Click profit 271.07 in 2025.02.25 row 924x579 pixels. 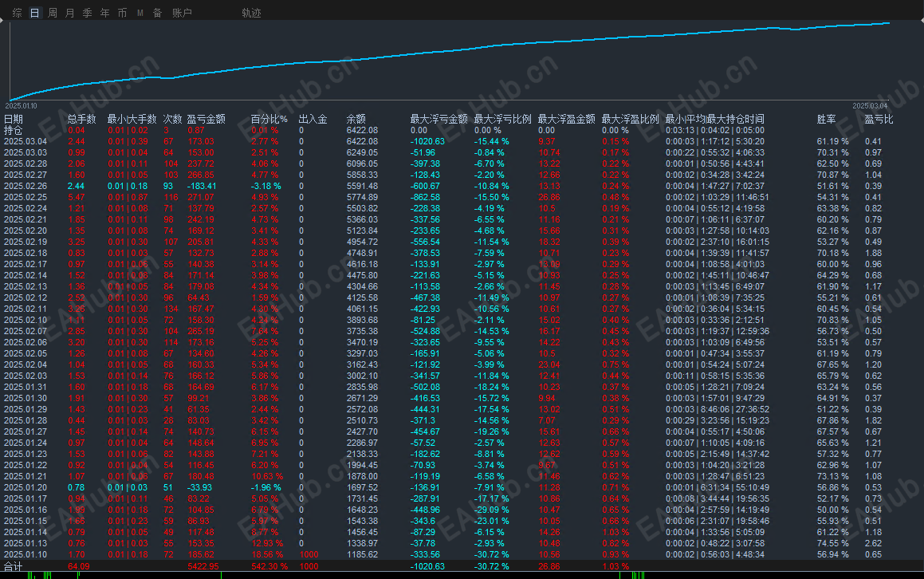click(201, 198)
